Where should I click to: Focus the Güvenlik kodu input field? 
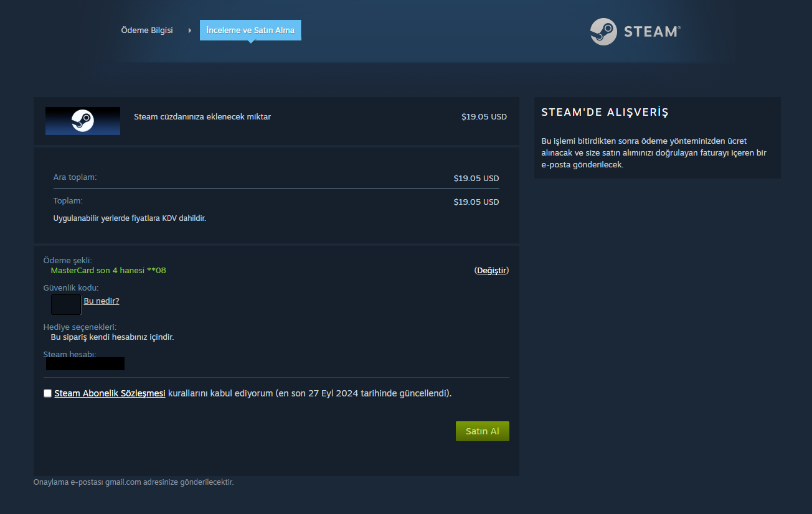pyautogui.click(x=66, y=305)
